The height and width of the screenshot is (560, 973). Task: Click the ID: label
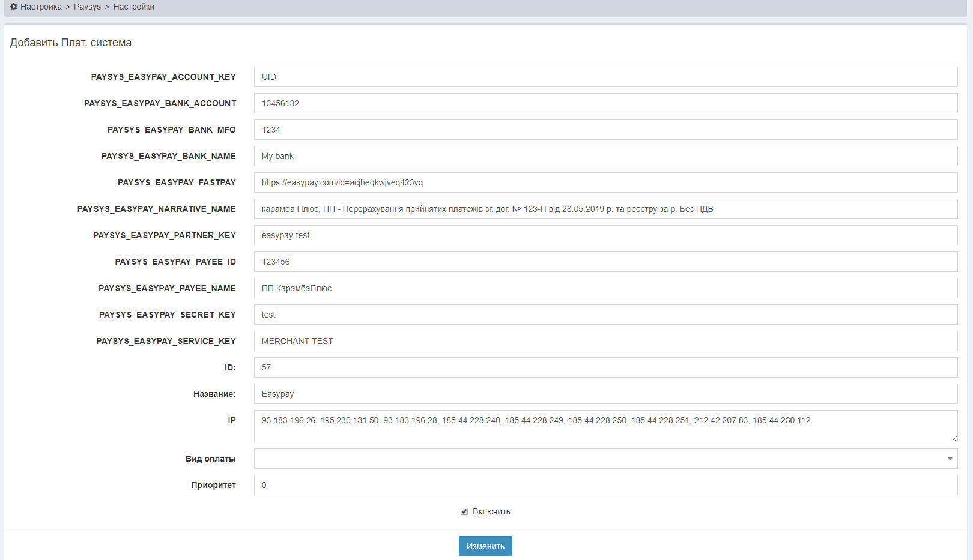[230, 367]
